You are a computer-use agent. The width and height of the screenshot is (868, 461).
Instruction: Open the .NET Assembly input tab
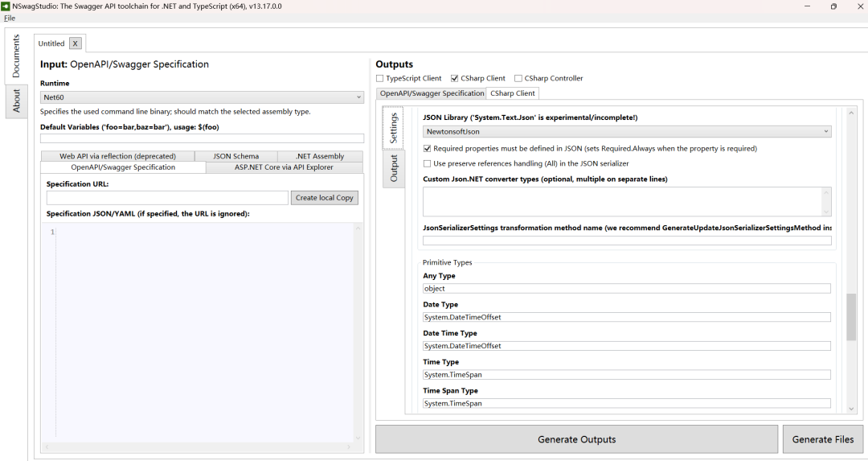pyautogui.click(x=320, y=156)
